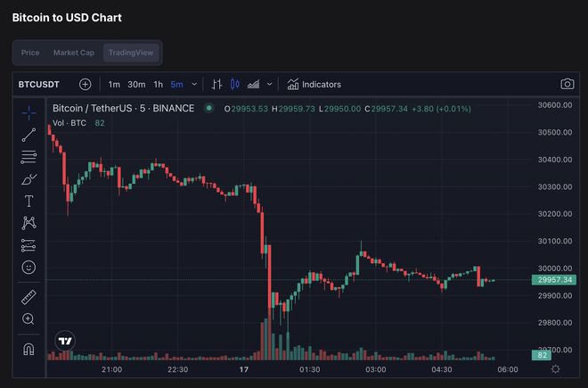Open the emoji icons tool
This screenshot has height=388, width=588.
point(29,267)
